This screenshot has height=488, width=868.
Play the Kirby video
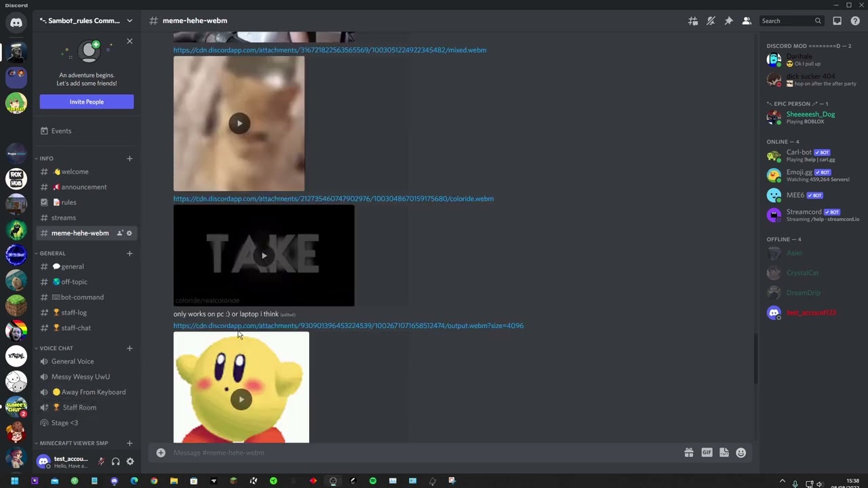click(x=241, y=399)
